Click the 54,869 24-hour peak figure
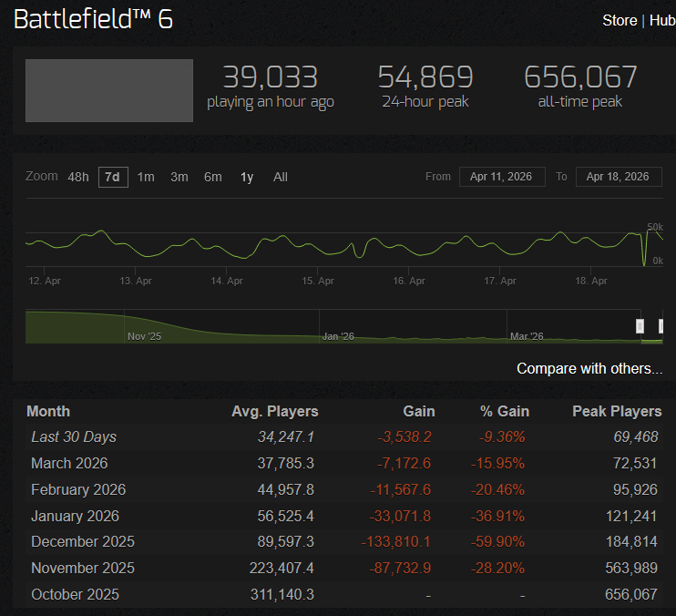Image resolution: width=676 pixels, height=616 pixels. (x=425, y=77)
